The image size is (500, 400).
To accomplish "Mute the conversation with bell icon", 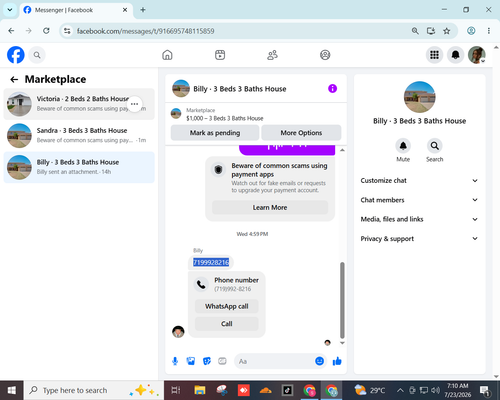I will click(403, 146).
